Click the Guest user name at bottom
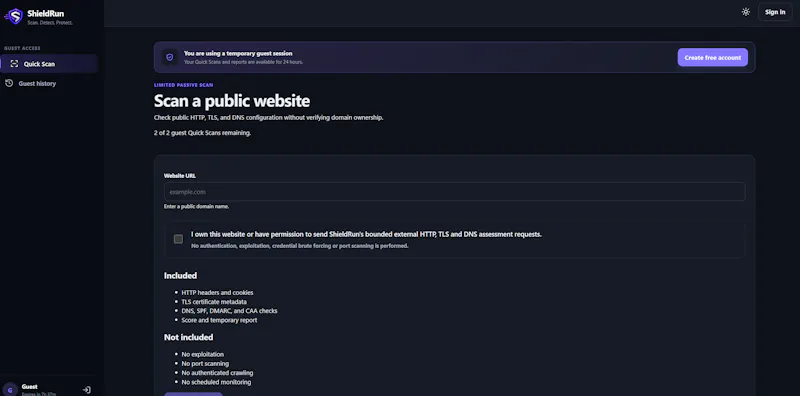Image resolution: width=800 pixels, height=396 pixels. 30,387
